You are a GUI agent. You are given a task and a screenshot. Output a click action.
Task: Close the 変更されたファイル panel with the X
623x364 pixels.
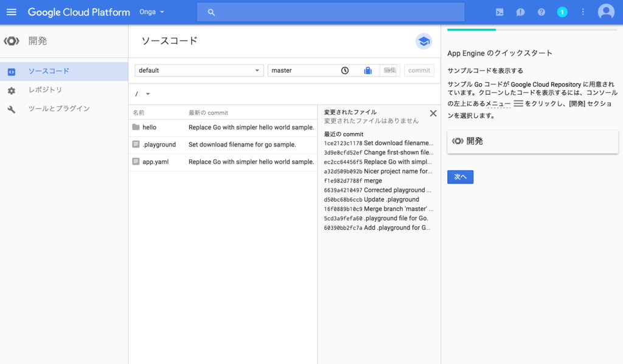(x=433, y=113)
